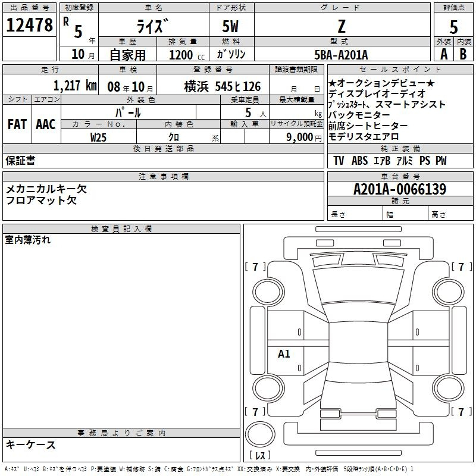
Task: Click the FAT shift type cell
Action: (x=17, y=124)
